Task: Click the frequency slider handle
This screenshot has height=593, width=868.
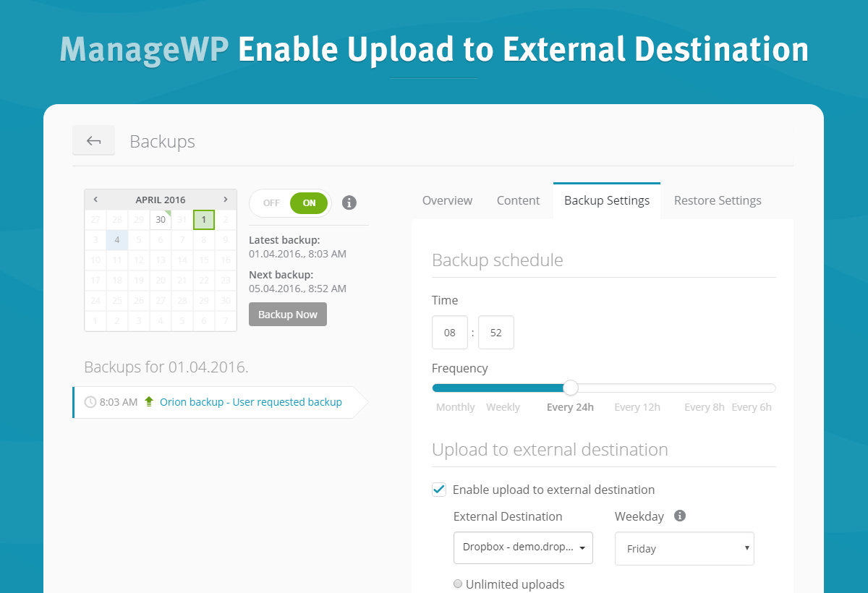Action: tap(571, 388)
